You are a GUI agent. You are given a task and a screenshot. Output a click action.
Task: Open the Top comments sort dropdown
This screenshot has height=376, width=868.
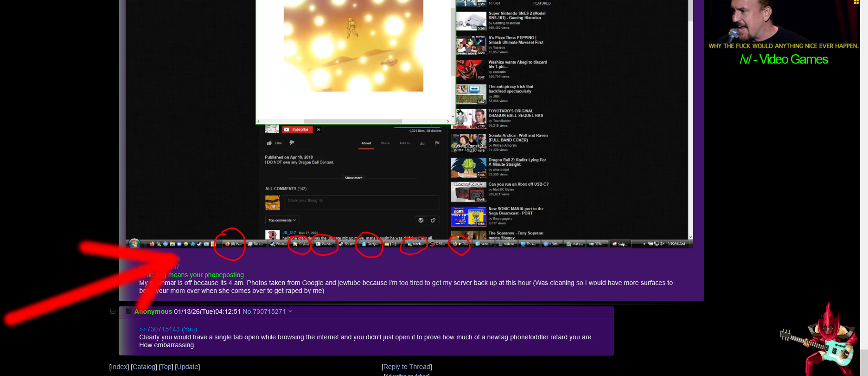click(282, 220)
